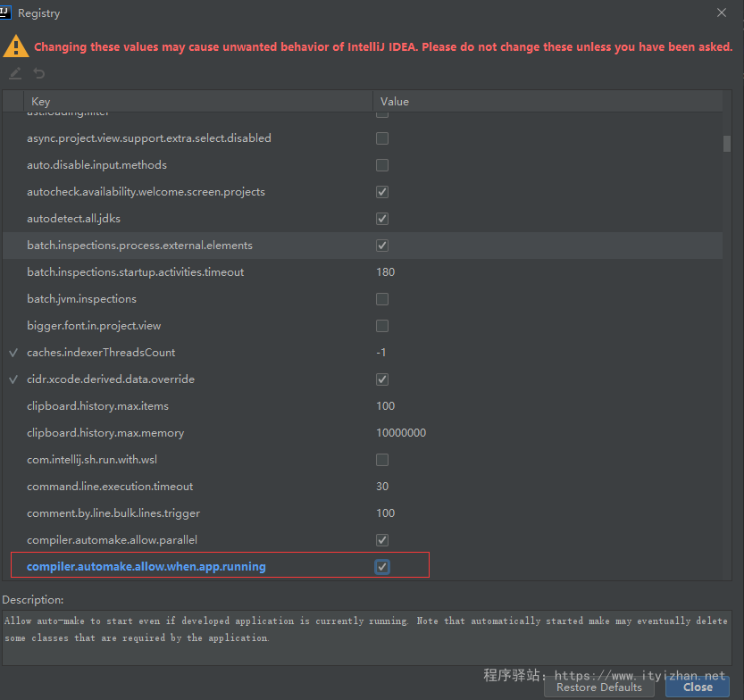Select the caches.indexerThreadsCount key
This screenshot has height=700, width=744.
pyautogui.click(x=101, y=353)
